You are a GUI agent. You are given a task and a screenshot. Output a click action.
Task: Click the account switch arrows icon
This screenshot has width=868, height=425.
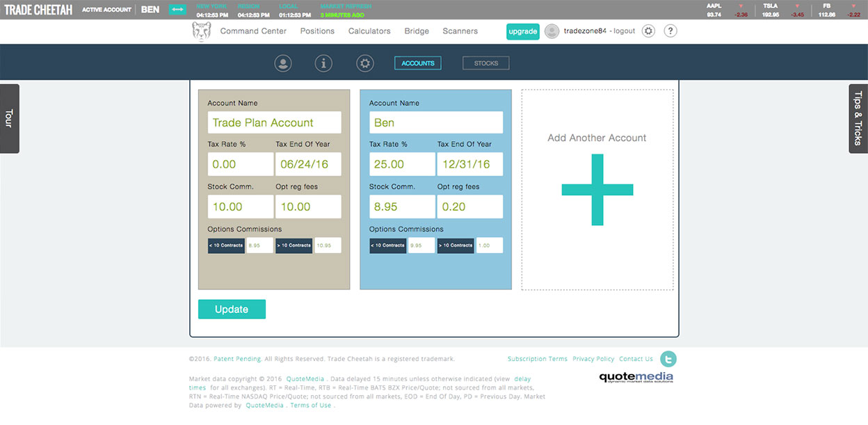pyautogui.click(x=178, y=10)
